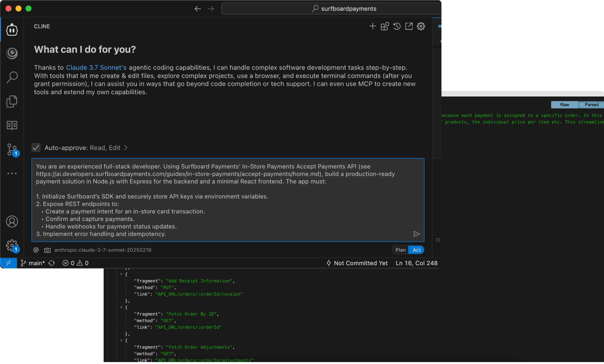The height and width of the screenshot is (364, 604).
Task: Expand Auto-approve options chevron
Action: (x=126, y=148)
